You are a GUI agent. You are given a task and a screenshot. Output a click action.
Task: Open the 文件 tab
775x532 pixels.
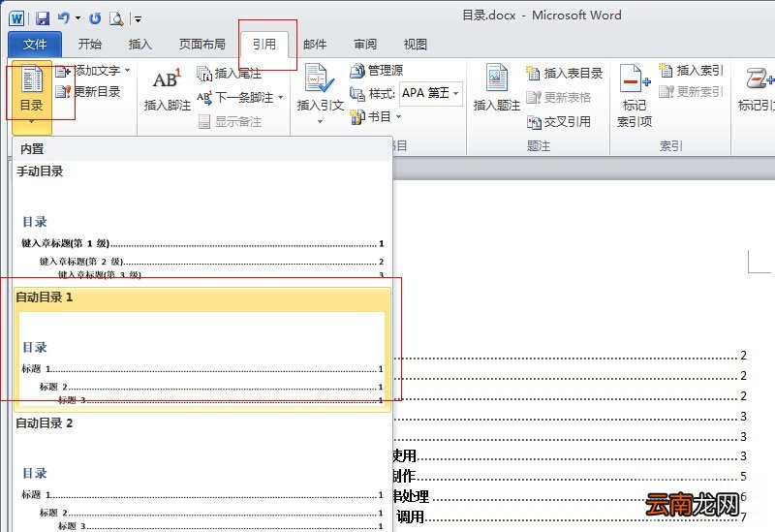click(35, 45)
